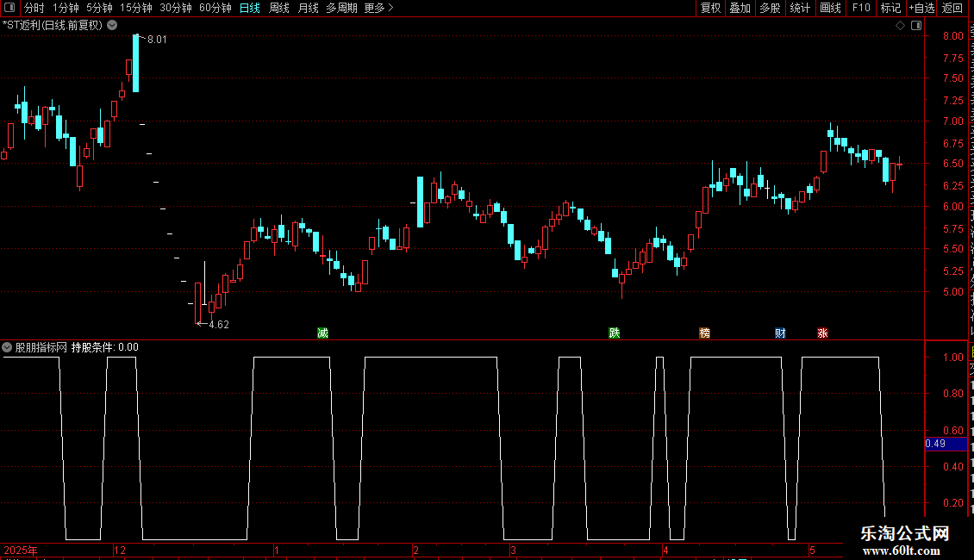Click the 5.00 price axis label
974x560 pixels.
(x=952, y=292)
